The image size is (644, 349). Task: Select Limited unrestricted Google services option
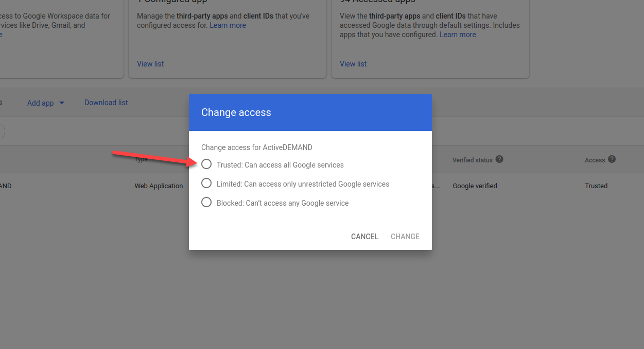point(206,183)
